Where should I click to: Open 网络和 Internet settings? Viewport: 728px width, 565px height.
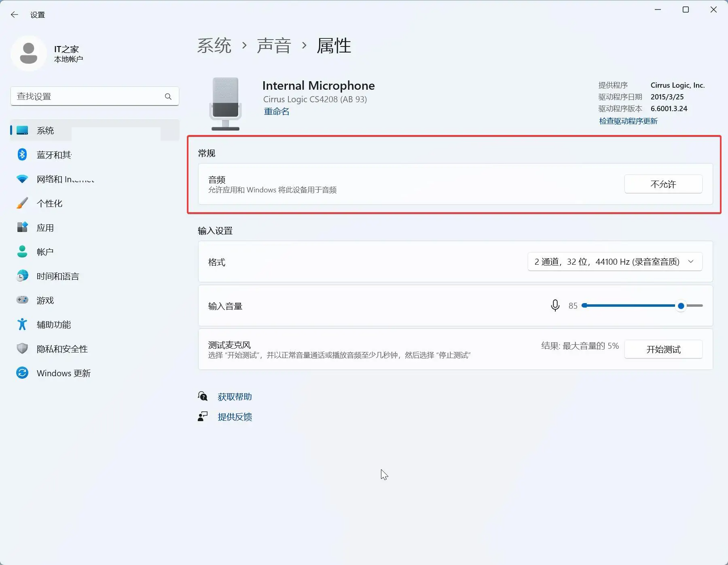tap(65, 179)
